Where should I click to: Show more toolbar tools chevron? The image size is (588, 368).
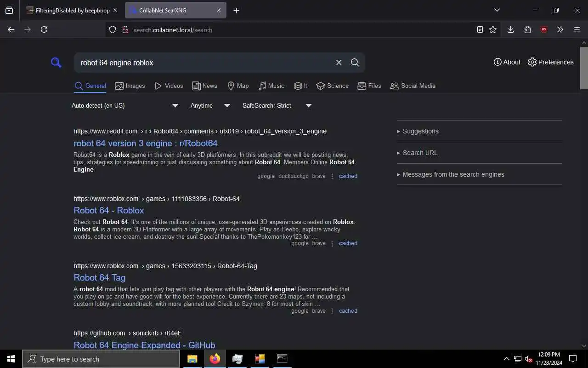pos(560,29)
